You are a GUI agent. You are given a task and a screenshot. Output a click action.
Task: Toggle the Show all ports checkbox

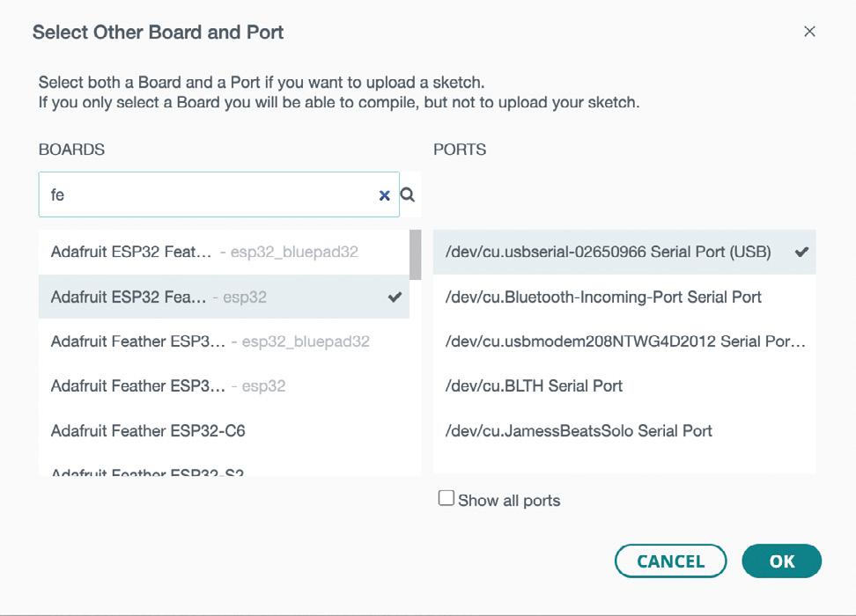click(x=446, y=499)
